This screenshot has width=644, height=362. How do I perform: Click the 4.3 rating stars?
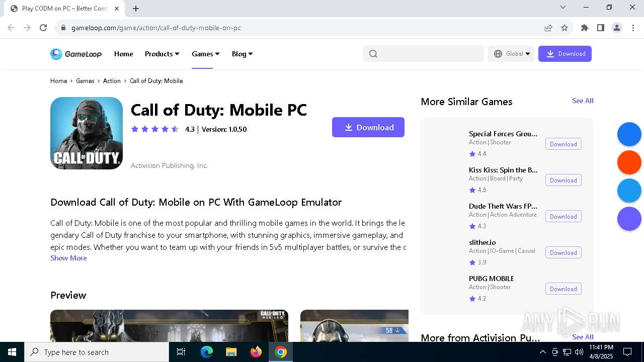pyautogui.click(x=155, y=129)
